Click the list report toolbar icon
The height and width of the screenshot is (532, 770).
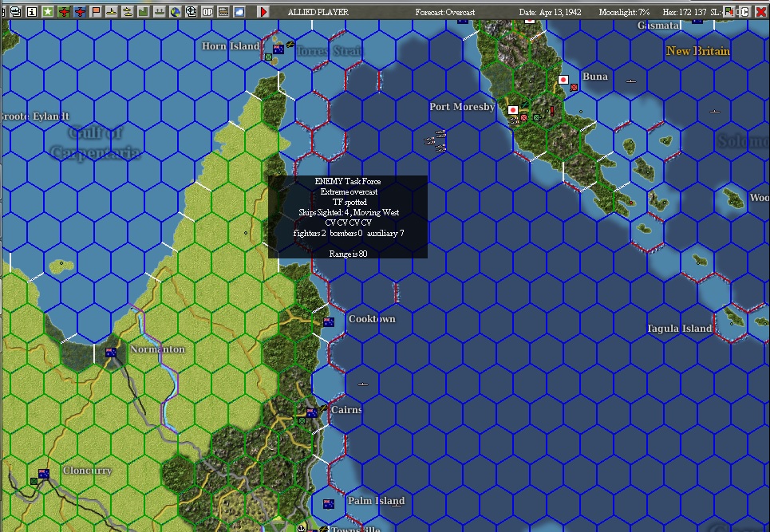(223, 12)
